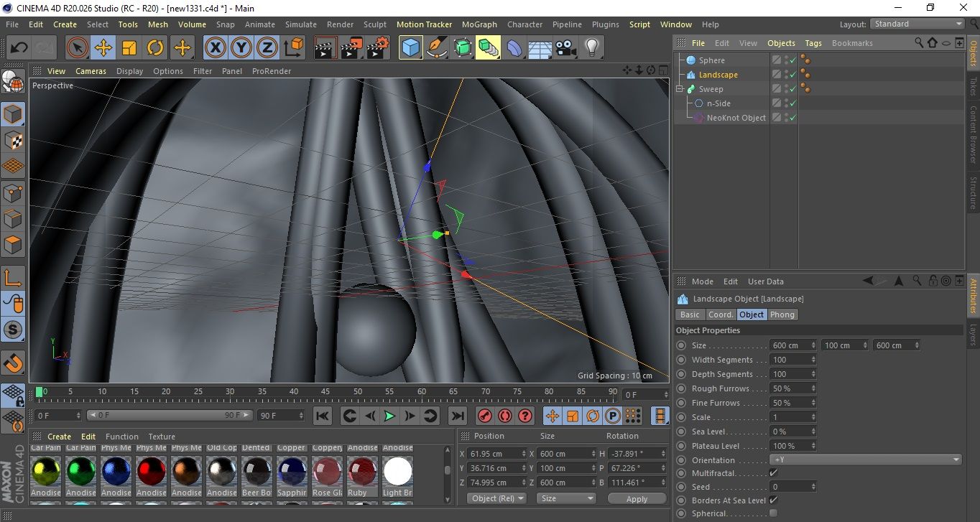Viewport: 980px width, 522px height.
Task: Select Polygons mode in left toolbar
Action: point(13,245)
